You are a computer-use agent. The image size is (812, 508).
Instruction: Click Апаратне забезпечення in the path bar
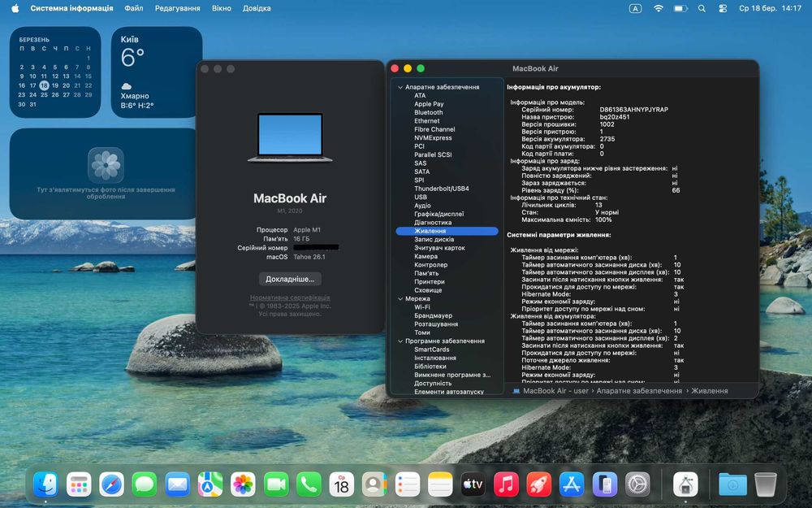click(639, 391)
